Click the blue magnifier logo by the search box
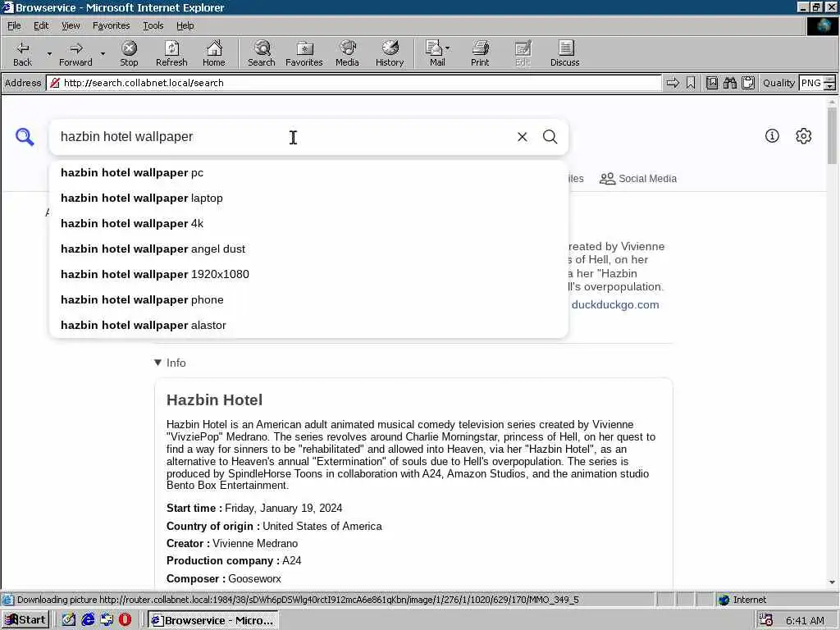The width and height of the screenshot is (840, 630). [x=25, y=137]
